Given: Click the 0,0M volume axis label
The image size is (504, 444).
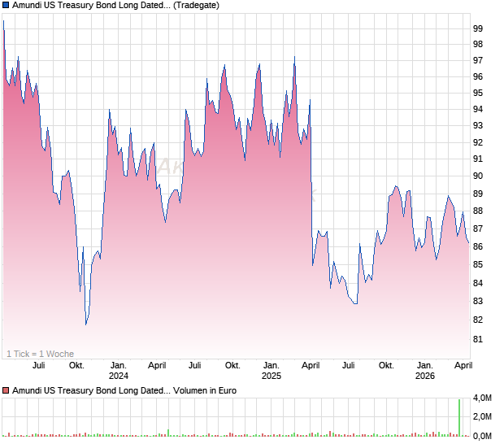Looking at the screenshot, I should click(x=482, y=436).
